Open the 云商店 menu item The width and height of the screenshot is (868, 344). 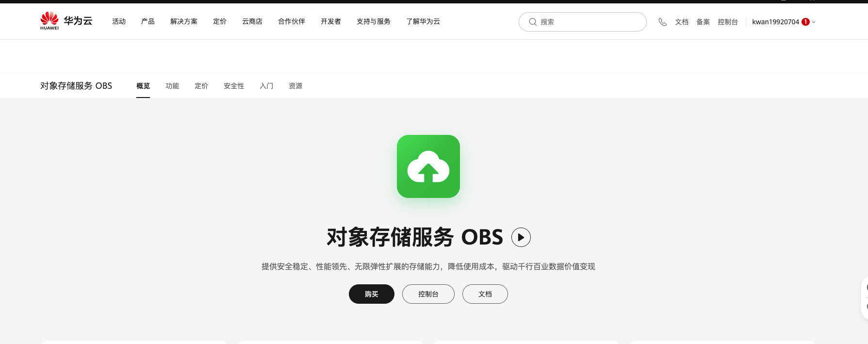(252, 21)
